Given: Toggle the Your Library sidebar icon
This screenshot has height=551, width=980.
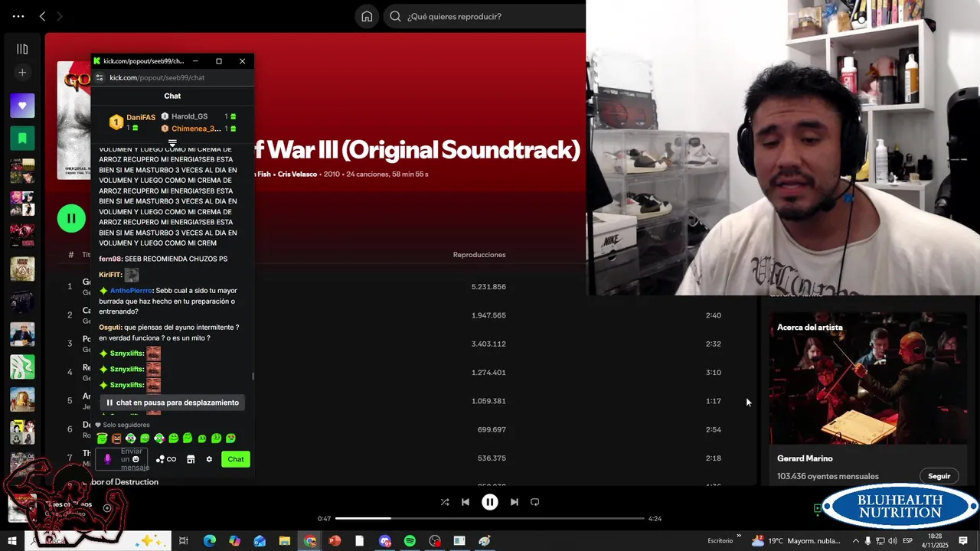Looking at the screenshot, I should coord(22,49).
